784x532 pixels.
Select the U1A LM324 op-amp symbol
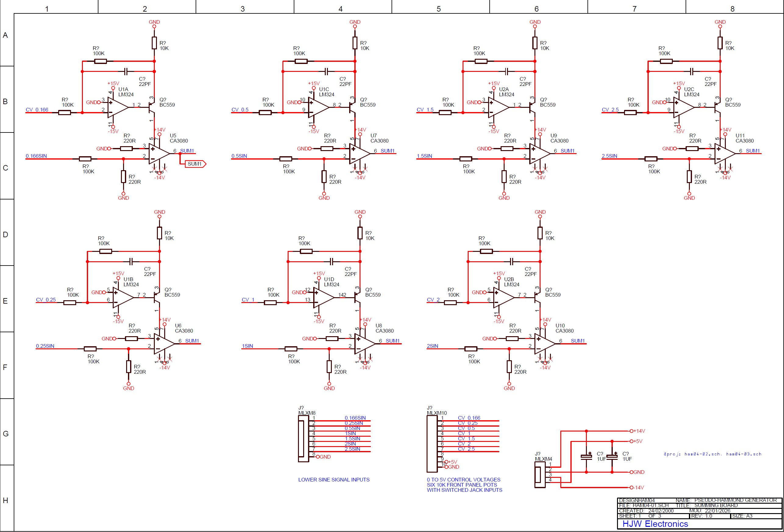[117, 107]
